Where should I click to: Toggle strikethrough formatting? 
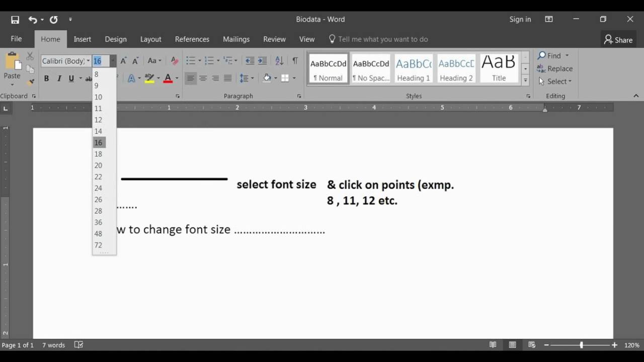89,78
